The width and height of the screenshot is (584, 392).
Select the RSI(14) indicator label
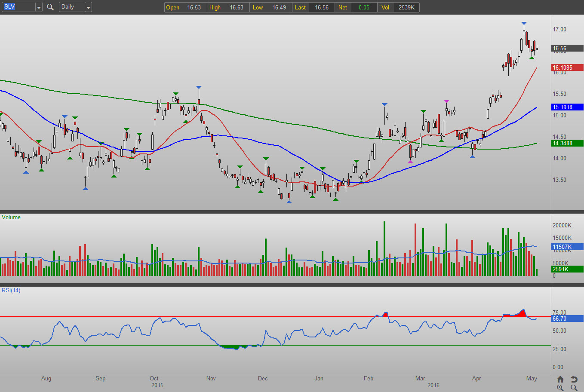(x=11, y=291)
